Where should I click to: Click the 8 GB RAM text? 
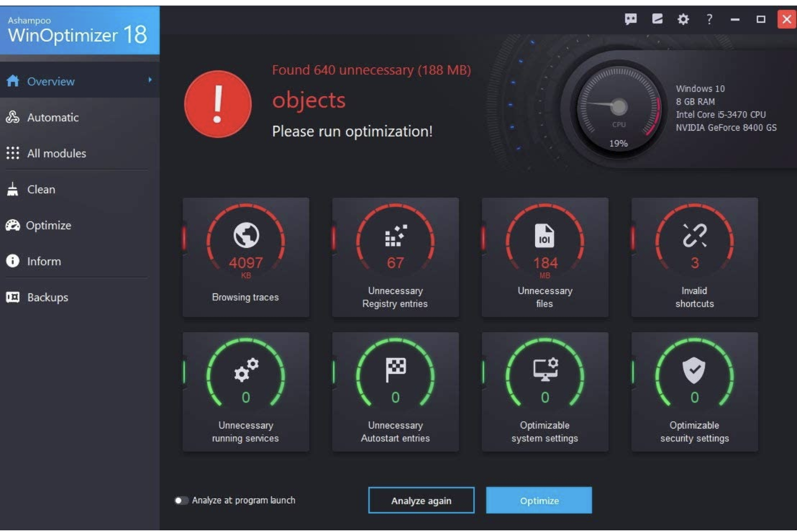pyautogui.click(x=695, y=102)
